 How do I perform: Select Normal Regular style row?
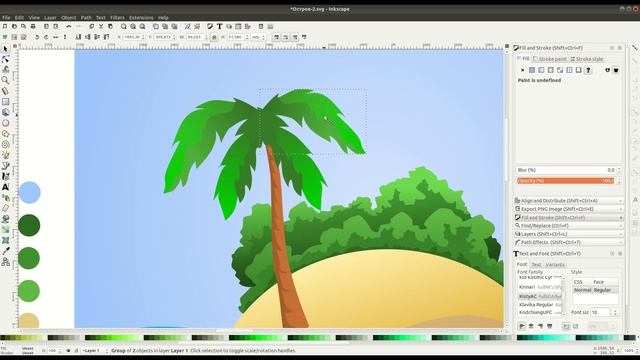(x=596, y=290)
